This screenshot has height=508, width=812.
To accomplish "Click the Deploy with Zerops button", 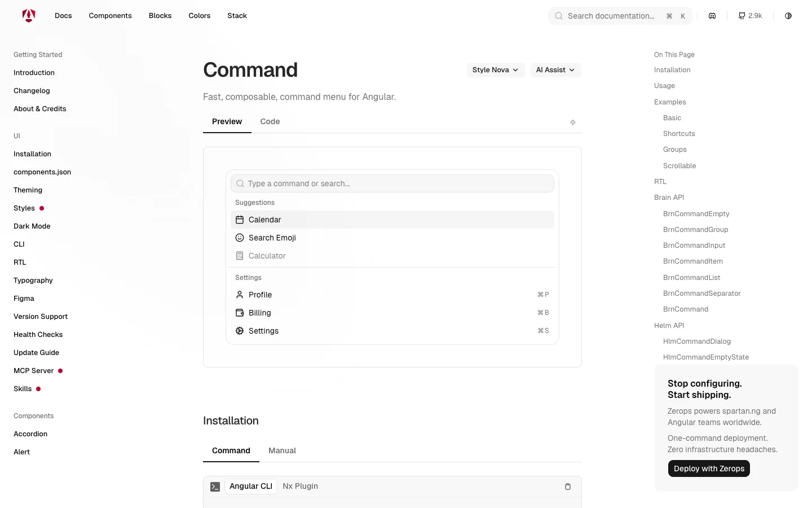I will click(709, 468).
